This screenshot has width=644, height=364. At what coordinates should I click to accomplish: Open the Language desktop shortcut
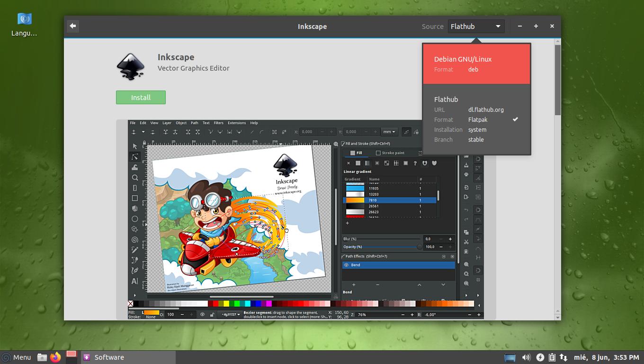(x=24, y=25)
